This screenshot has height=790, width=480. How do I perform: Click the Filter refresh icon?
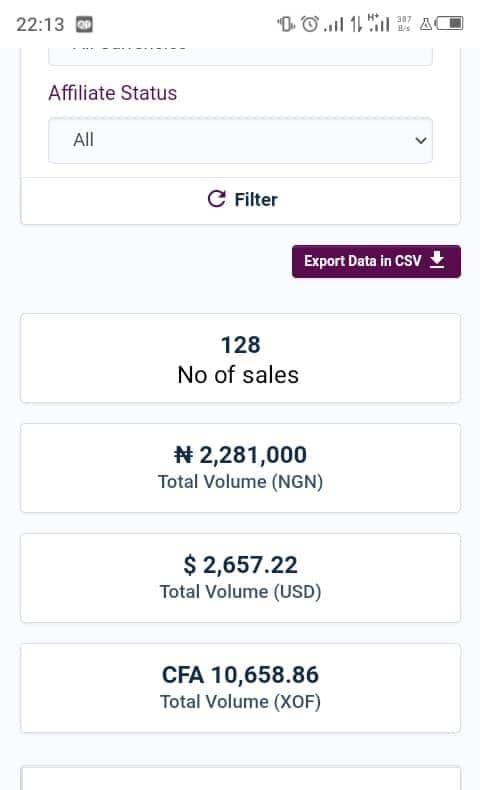pyautogui.click(x=217, y=199)
